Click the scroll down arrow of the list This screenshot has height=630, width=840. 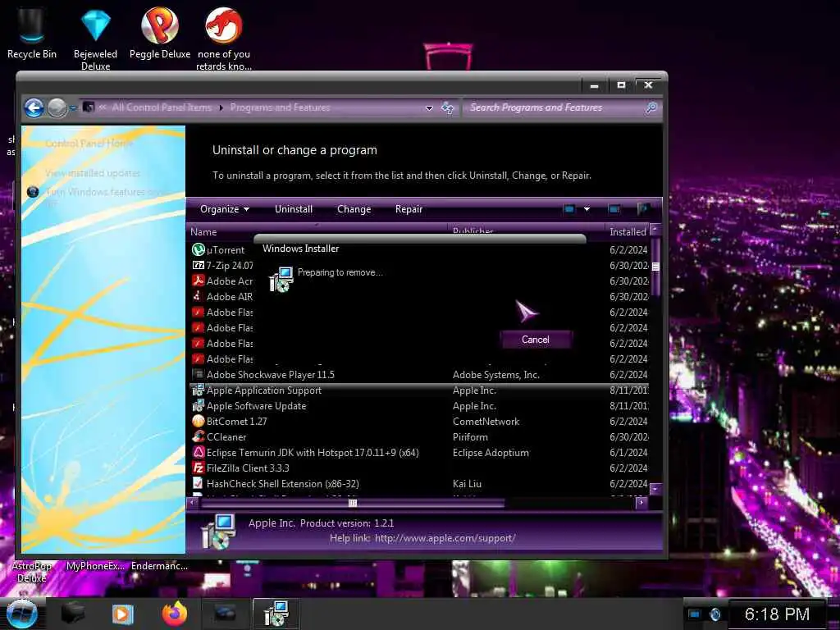[655, 489]
